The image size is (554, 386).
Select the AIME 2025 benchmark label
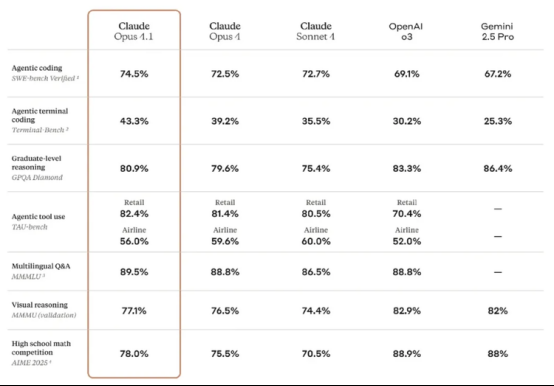tap(31, 363)
